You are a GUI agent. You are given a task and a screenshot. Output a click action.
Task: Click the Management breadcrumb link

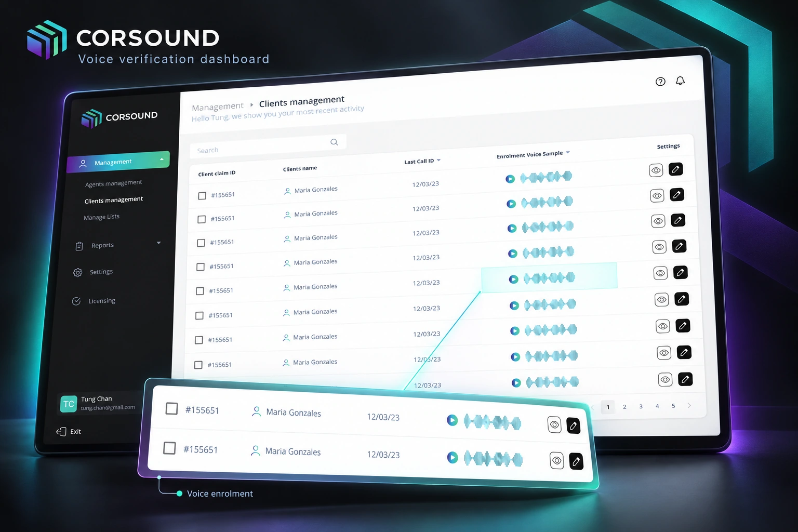pyautogui.click(x=218, y=107)
